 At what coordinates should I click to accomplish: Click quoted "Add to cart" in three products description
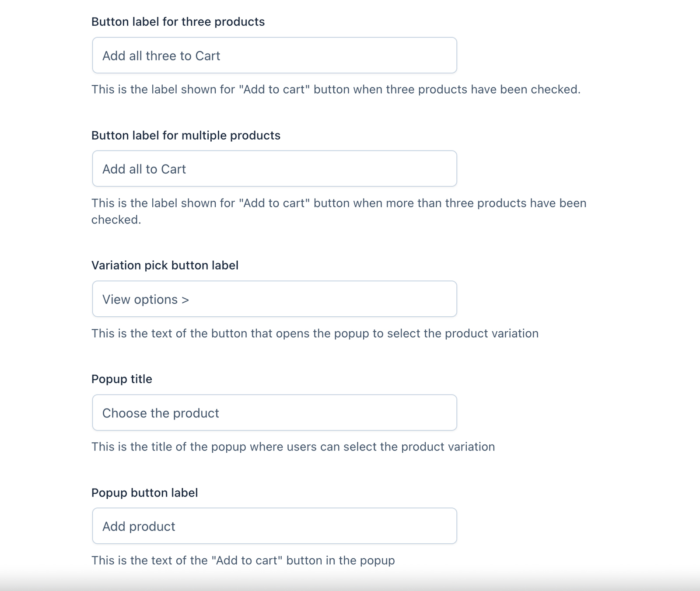tap(274, 90)
